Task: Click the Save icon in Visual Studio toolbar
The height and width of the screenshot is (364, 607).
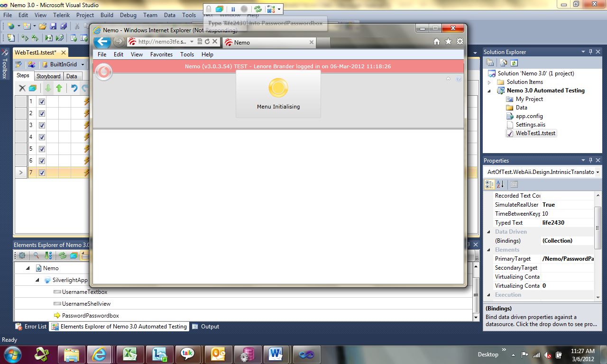Action: tap(53, 26)
